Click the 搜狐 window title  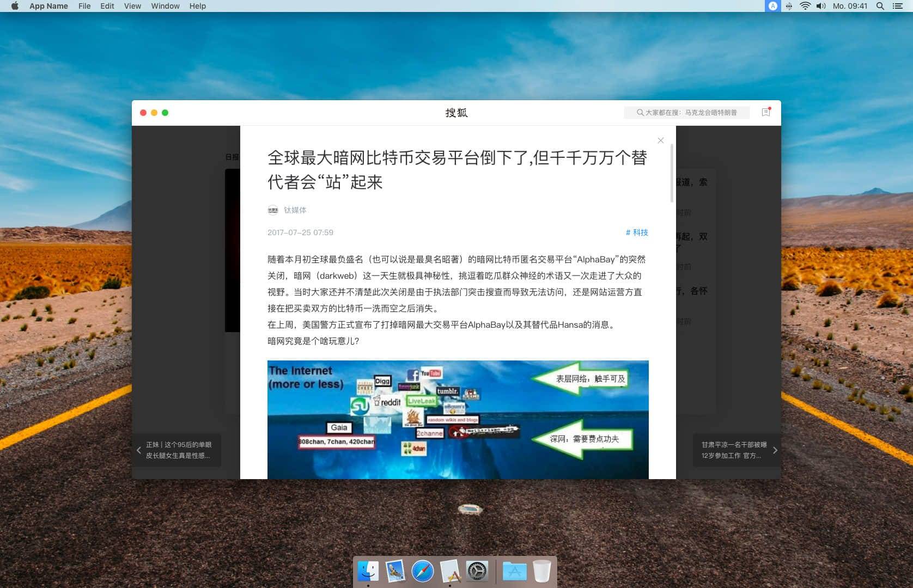pyautogui.click(x=456, y=113)
